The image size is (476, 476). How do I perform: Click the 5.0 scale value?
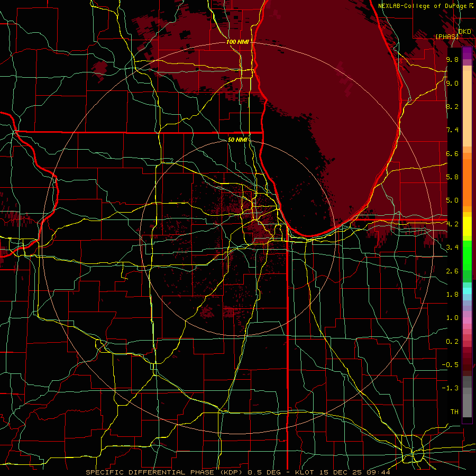point(452,200)
